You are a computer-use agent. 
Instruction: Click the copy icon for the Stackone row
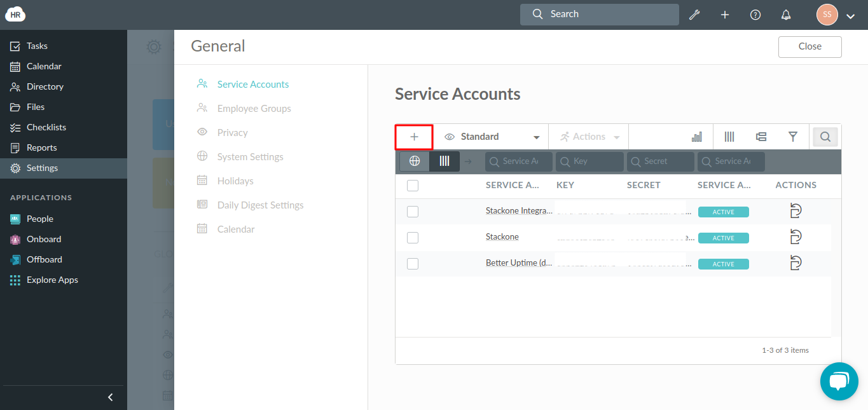tap(796, 236)
